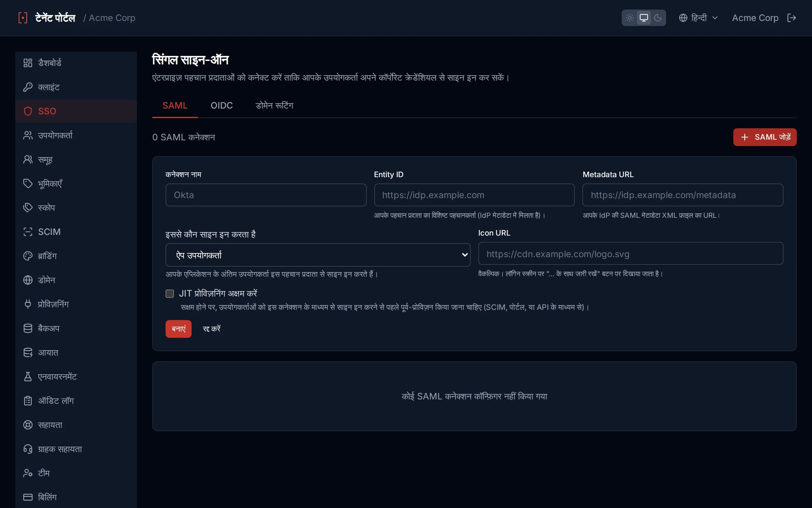Click the tenant portal logo icon
The image size is (812, 508).
tap(23, 18)
